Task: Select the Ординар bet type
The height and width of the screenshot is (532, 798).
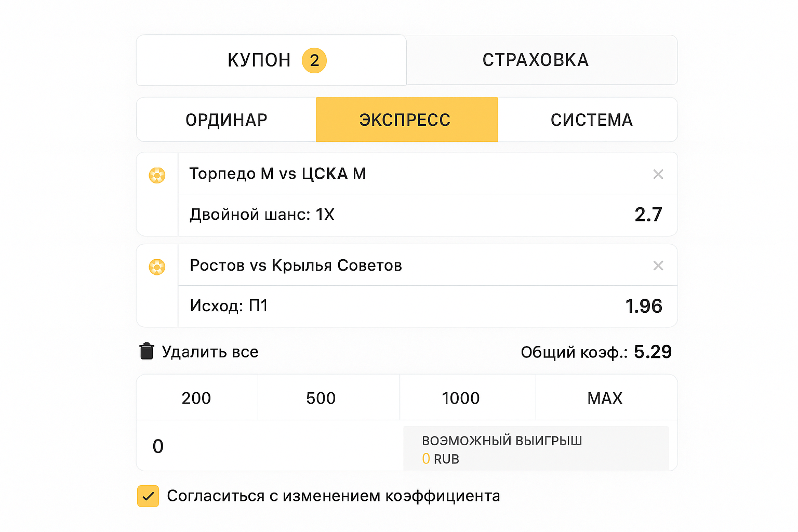Action: [227, 120]
